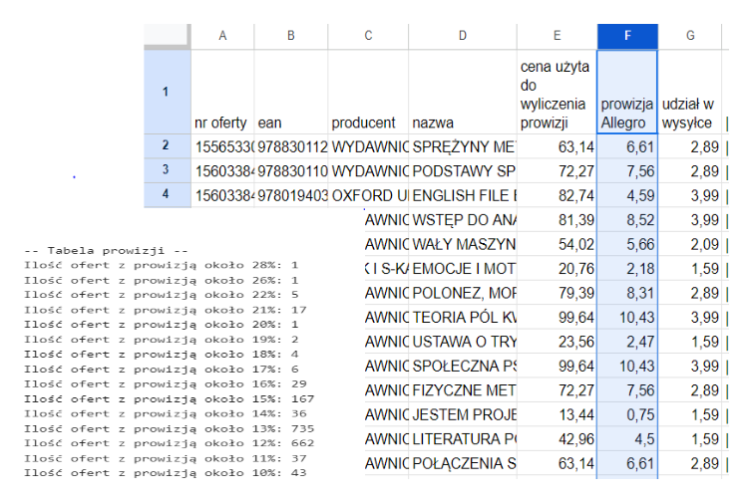Select the 'producent' header cell
The width and height of the screenshot is (750, 501).
click(367, 91)
